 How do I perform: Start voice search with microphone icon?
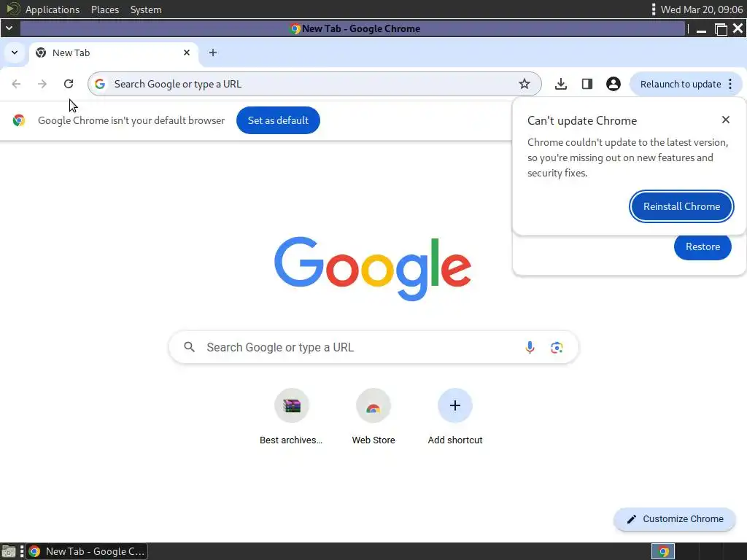(x=530, y=347)
